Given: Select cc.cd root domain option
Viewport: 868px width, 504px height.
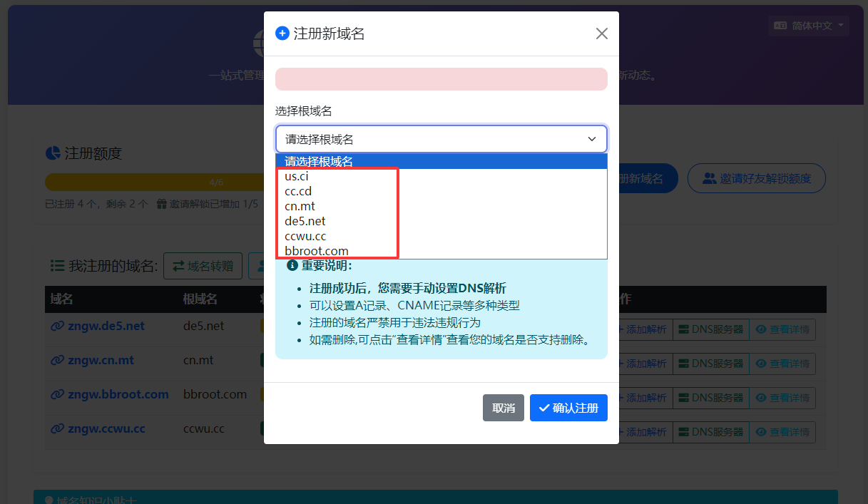Looking at the screenshot, I should [x=298, y=191].
